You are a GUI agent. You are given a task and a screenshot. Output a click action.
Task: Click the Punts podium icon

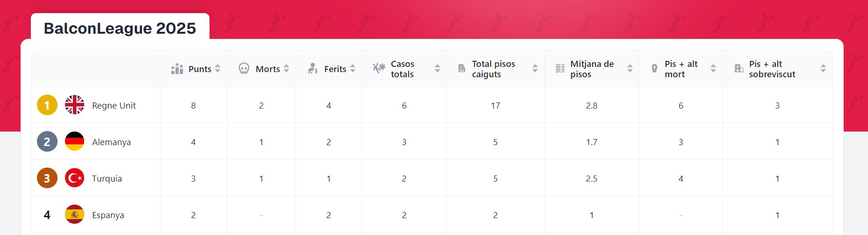[x=177, y=69]
